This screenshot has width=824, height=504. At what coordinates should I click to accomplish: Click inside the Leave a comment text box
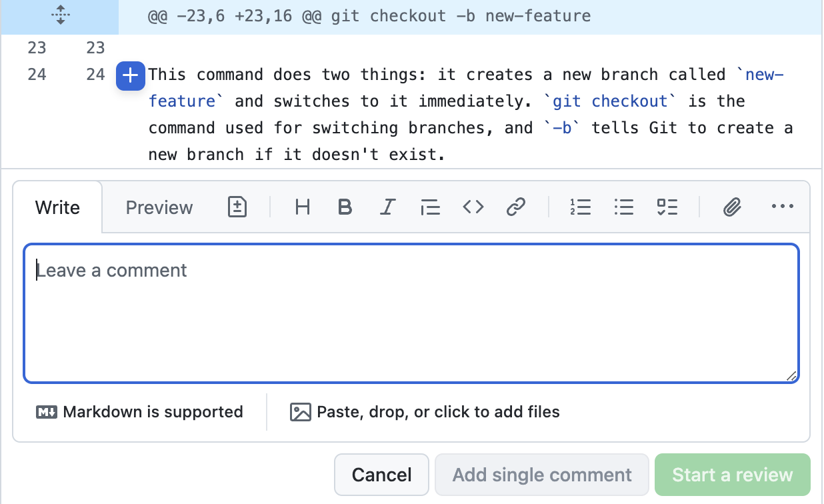(410, 313)
